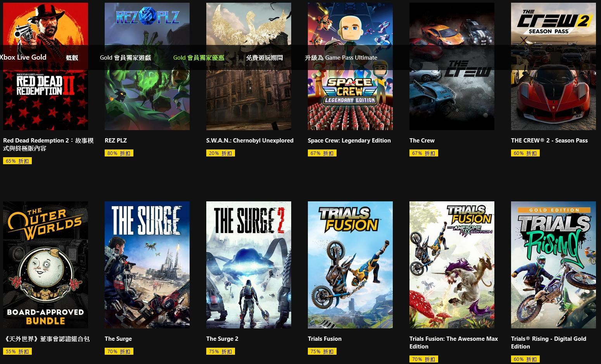Select the Gold 會員獨家優惠 tab
This screenshot has height=364, width=601.
pyautogui.click(x=199, y=58)
